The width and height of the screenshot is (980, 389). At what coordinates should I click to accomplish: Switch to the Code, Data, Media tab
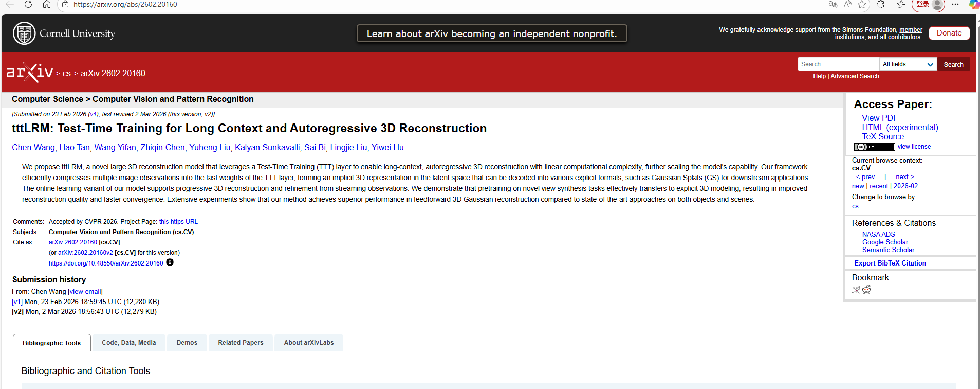click(128, 343)
